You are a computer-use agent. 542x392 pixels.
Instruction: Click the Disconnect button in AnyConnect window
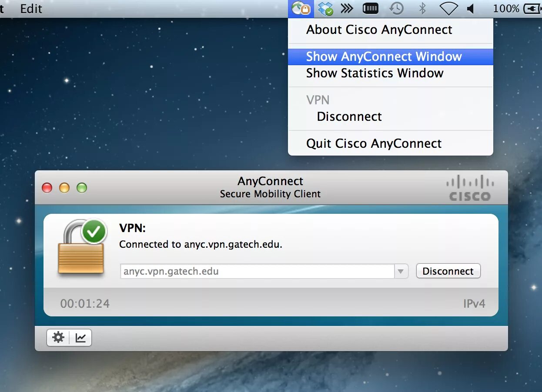point(448,271)
